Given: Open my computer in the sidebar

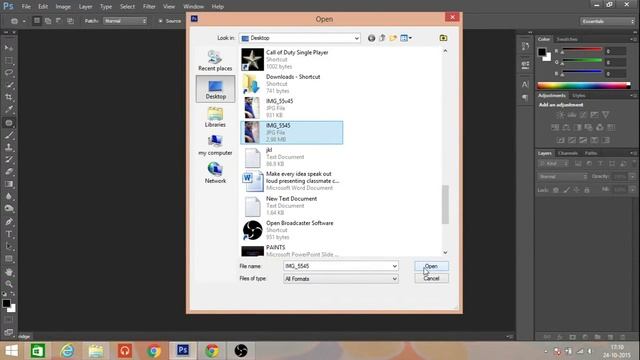Looking at the screenshot, I should pyautogui.click(x=215, y=145).
